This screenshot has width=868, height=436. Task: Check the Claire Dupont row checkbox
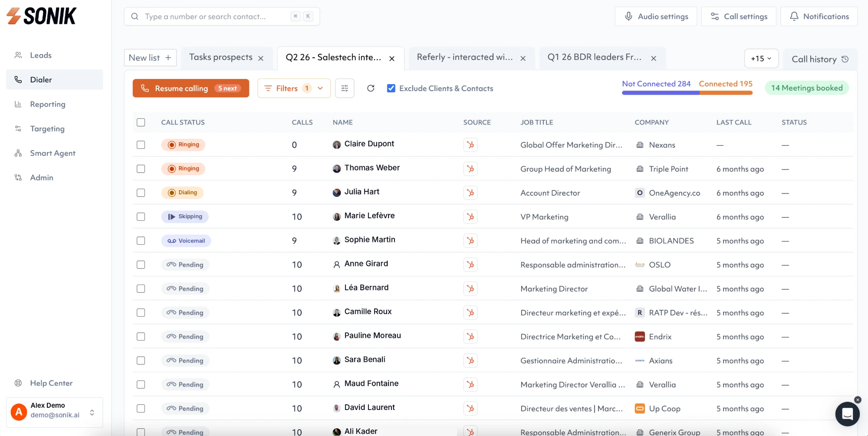tap(141, 145)
